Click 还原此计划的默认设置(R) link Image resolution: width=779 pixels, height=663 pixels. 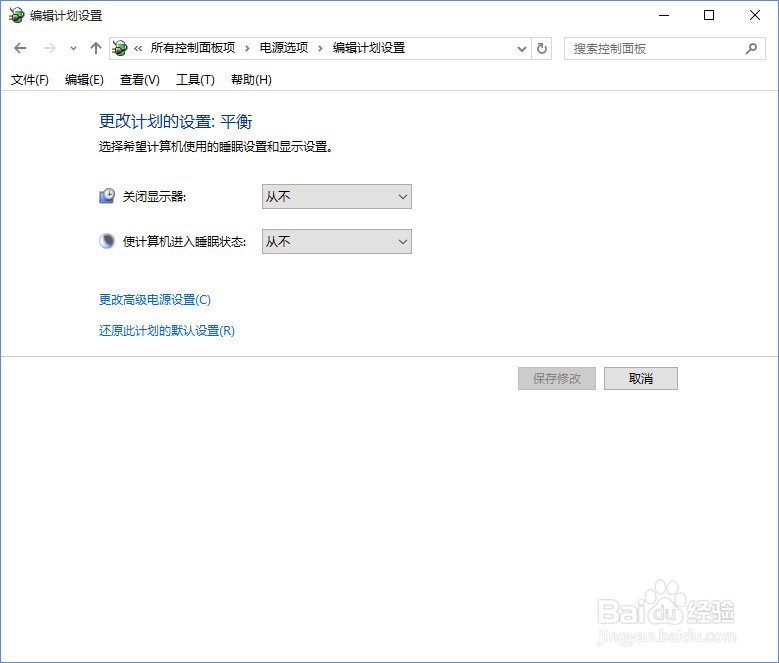point(166,330)
